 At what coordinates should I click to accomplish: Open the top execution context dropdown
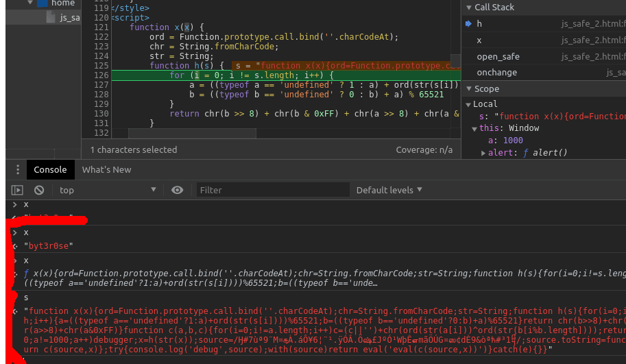pyautogui.click(x=107, y=190)
